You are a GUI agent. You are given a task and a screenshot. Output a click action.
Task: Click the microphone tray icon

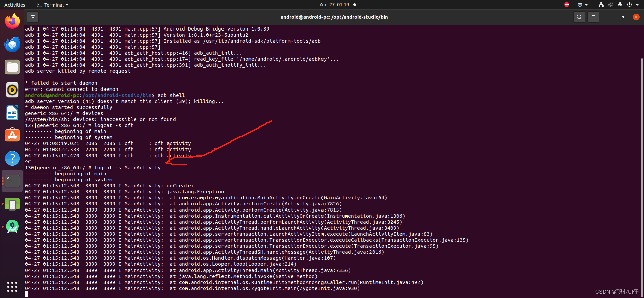tap(620, 5)
